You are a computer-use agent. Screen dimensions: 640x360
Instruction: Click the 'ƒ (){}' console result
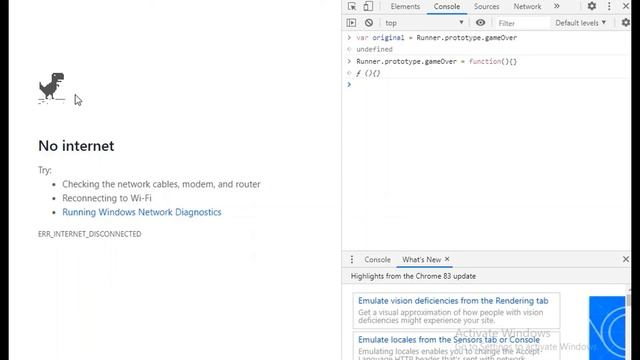click(x=368, y=73)
